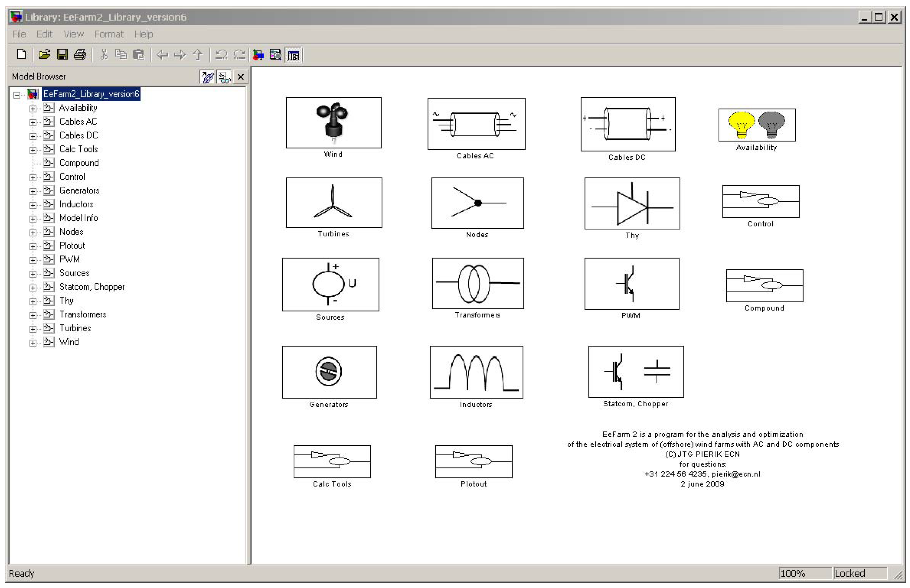Click the Redo toolbar icon
Image resolution: width=910 pixels, height=588 pixels.
tap(239, 55)
